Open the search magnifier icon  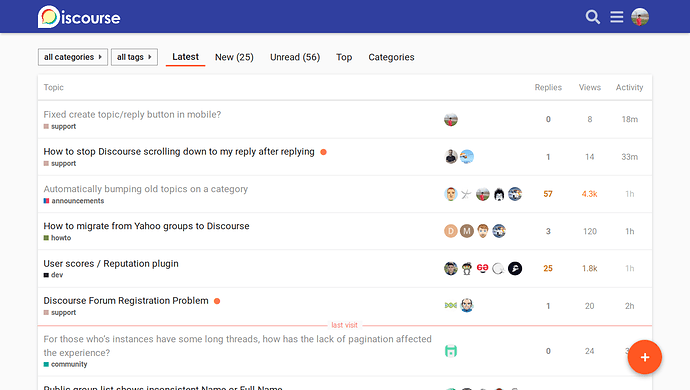click(593, 17)
